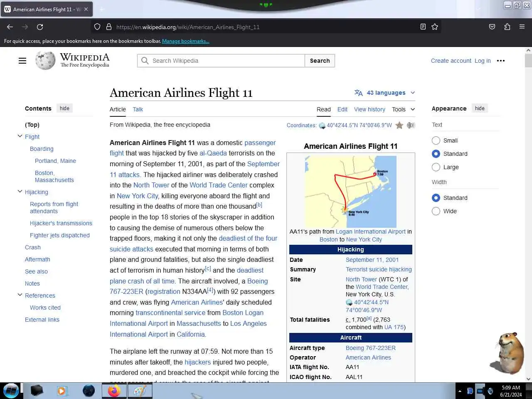Viewport: 532px width, 399px height.
Task: Open the media player taskbar icon
Action: click(62, 391)
